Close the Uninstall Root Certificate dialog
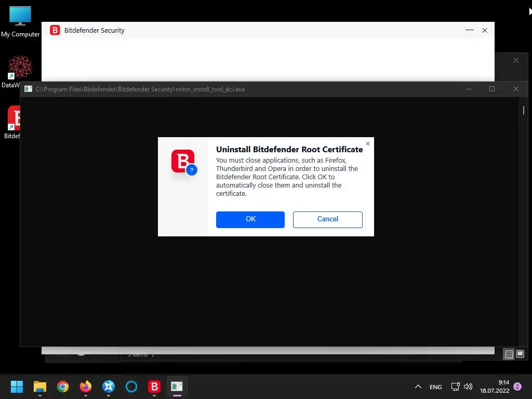 [368, 143]
